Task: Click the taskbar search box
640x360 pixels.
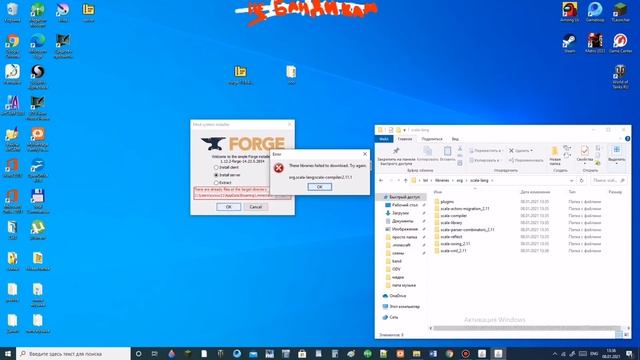Action: (x=73, y=353)
